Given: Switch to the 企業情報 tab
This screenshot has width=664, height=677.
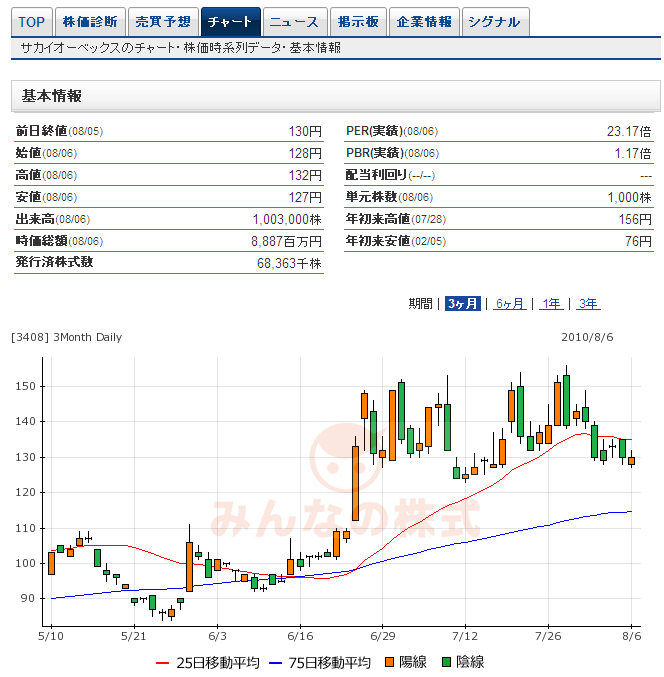Looking at the screenshot, I should click(424, 22).
